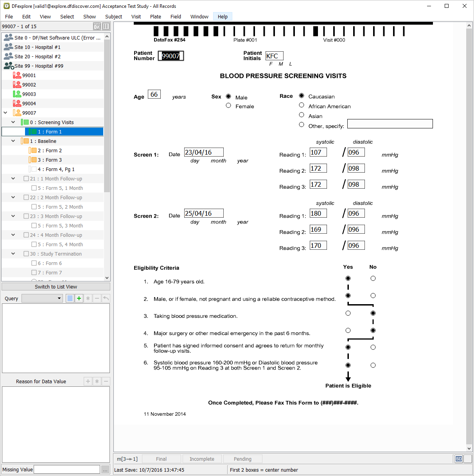The width and height of the screenshot is (474, 476).
Task: Click the missing value ellipsis button
Action: 105,469
